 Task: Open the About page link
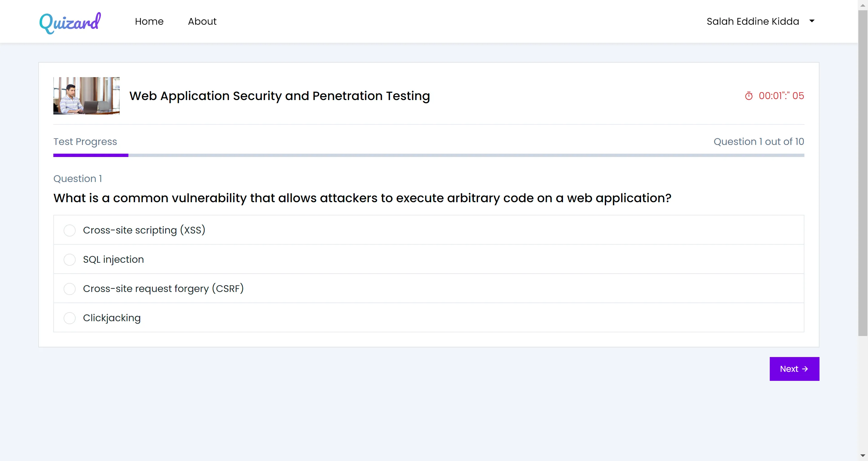202,21
